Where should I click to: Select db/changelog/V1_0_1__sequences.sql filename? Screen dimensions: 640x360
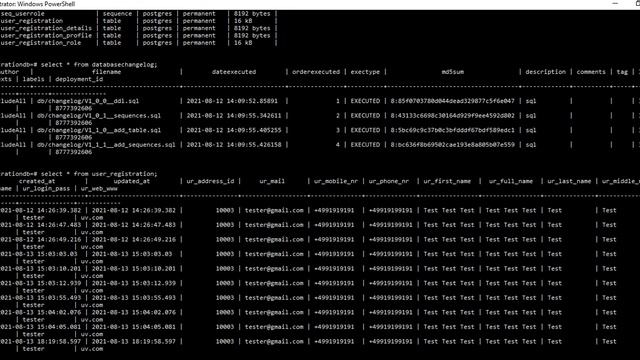[x=99, y=116]
